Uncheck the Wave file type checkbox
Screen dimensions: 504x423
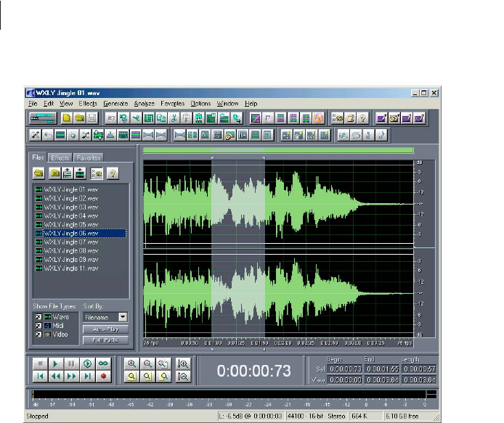(x=37, y=317)
